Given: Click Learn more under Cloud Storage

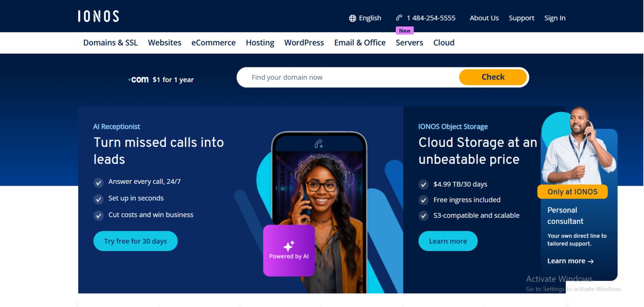Looking at the screenshot, I should pos(448,241).
